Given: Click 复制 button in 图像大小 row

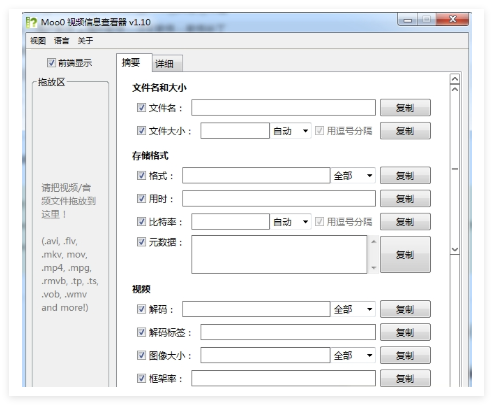Looking at the screenshot, I should pos(405,355).
